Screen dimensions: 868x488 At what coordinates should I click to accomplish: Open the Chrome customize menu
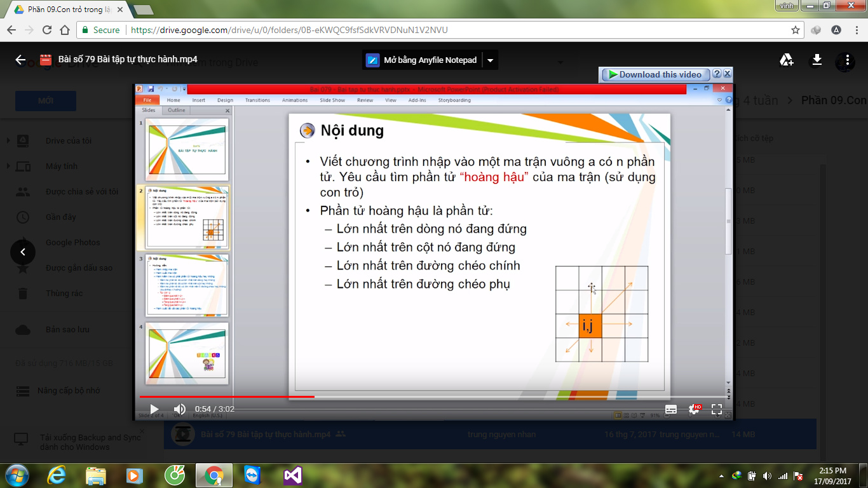[x=855, y=30]
